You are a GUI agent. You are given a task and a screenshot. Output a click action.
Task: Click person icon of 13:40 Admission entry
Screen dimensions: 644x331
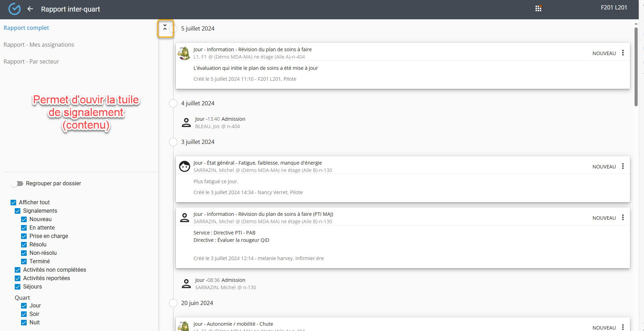click(x=186, y=123)
